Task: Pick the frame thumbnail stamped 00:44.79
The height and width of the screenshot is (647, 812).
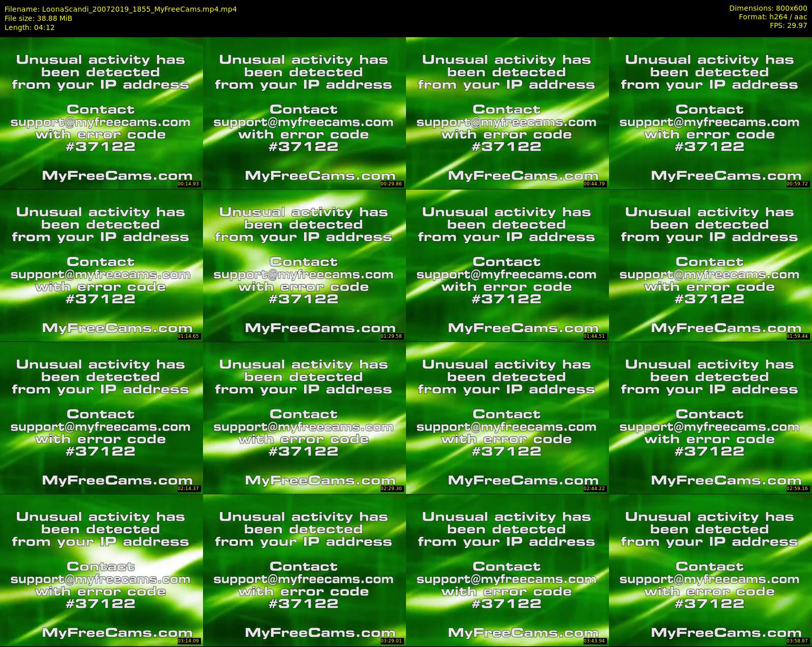Action: [x=507, y=113]
